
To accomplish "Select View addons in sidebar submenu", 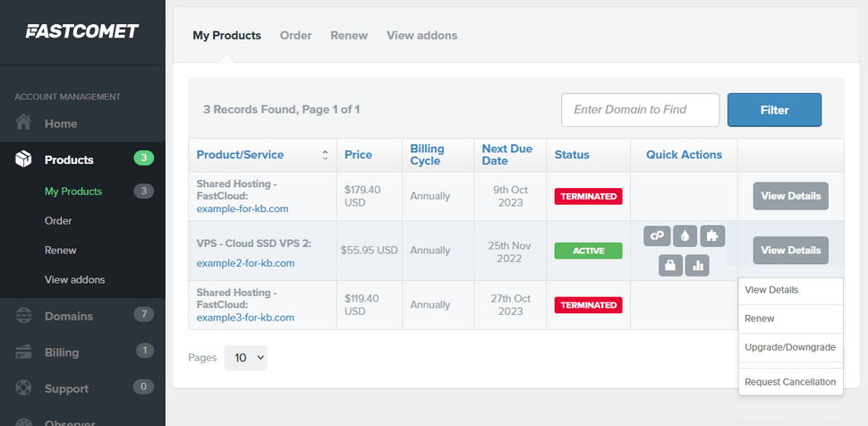I will coord(75,280).
